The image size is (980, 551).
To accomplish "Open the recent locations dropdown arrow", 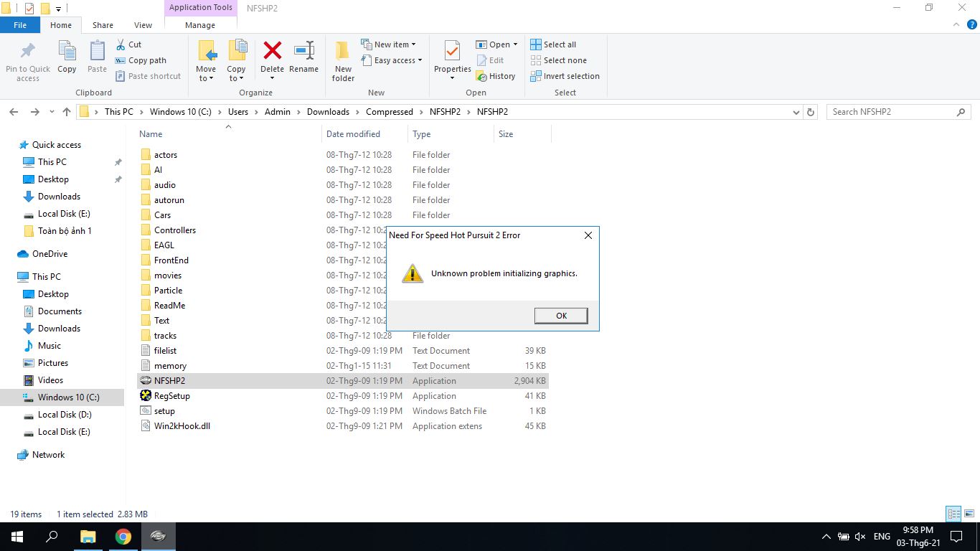I will point(51,112).
